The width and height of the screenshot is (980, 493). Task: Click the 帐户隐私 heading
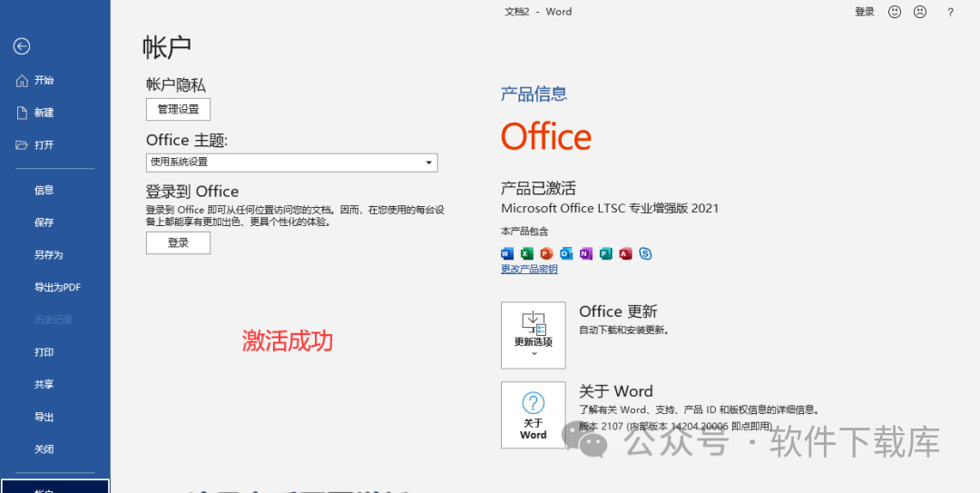176,85
